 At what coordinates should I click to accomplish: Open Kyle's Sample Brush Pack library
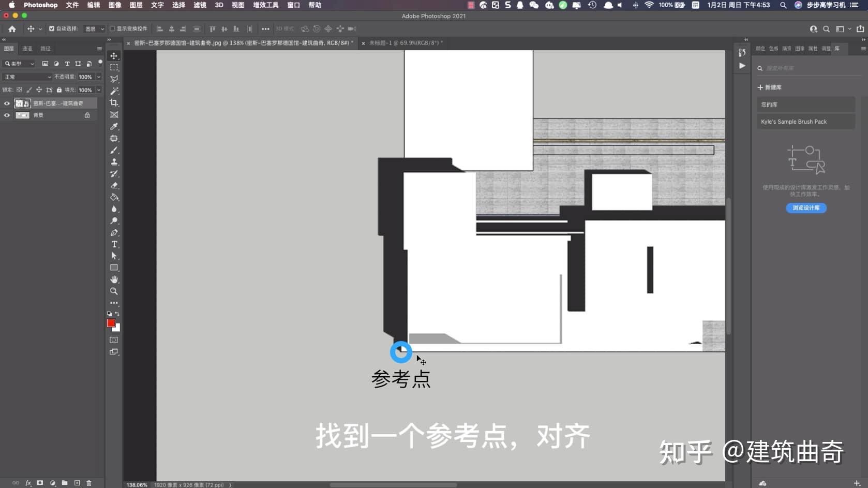point(805,122)
